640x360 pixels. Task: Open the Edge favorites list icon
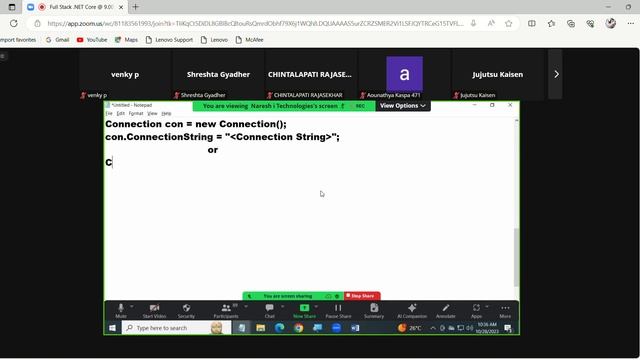[x=551, y=24]
